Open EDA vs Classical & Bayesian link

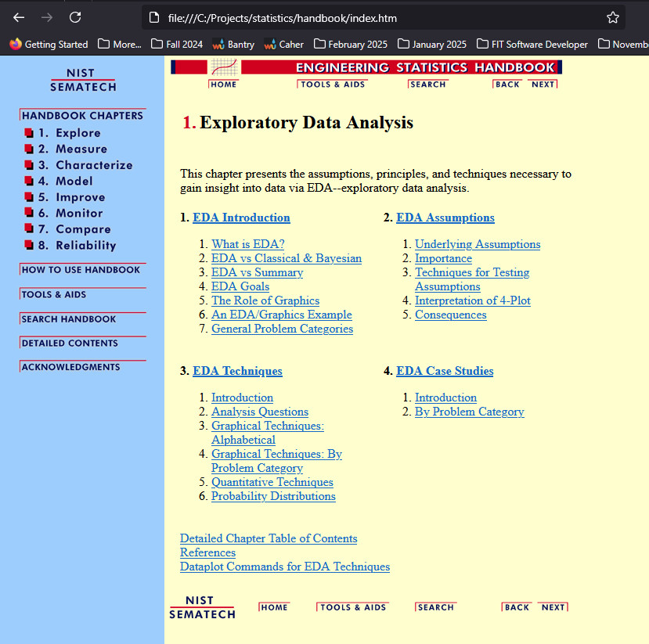(287, 258)
